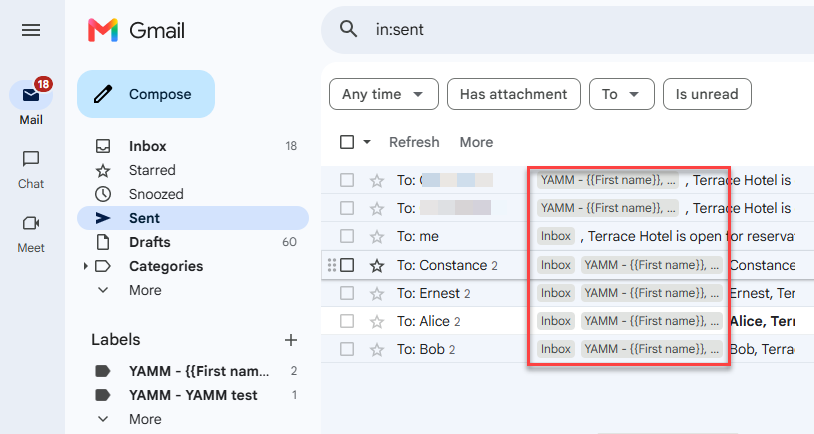Viewport: 814px width, 434px height.
Task: Tick the select-all checkbox
Action: click(x=347, y=142)
